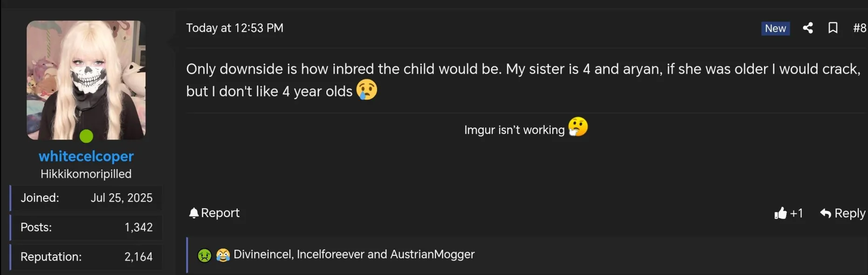Click the Posts count 1,342
The image size is (868, 275).
(138, 227)
